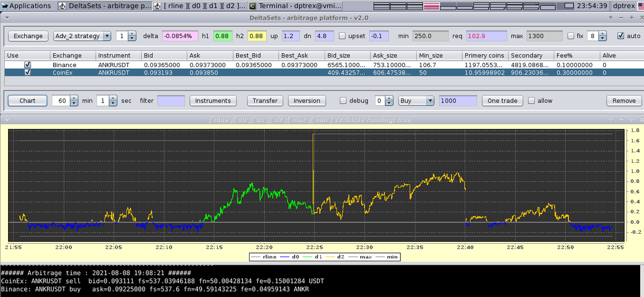Enable the allow checkbox
644x297 pixels.
coord(532,100)
